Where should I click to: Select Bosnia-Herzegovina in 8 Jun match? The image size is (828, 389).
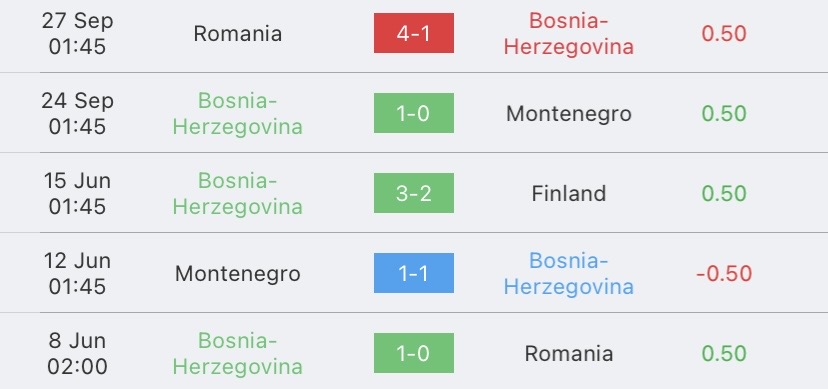point(238,354)
